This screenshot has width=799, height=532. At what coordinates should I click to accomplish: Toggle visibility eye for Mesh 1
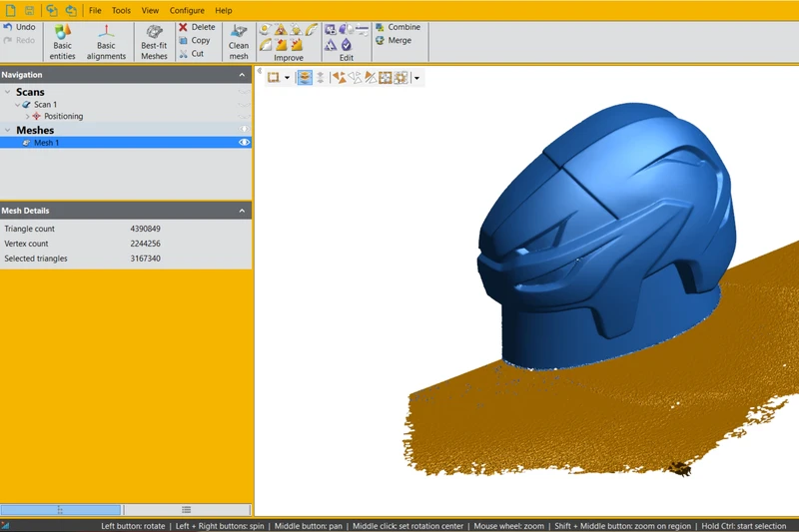pos(244,143)
